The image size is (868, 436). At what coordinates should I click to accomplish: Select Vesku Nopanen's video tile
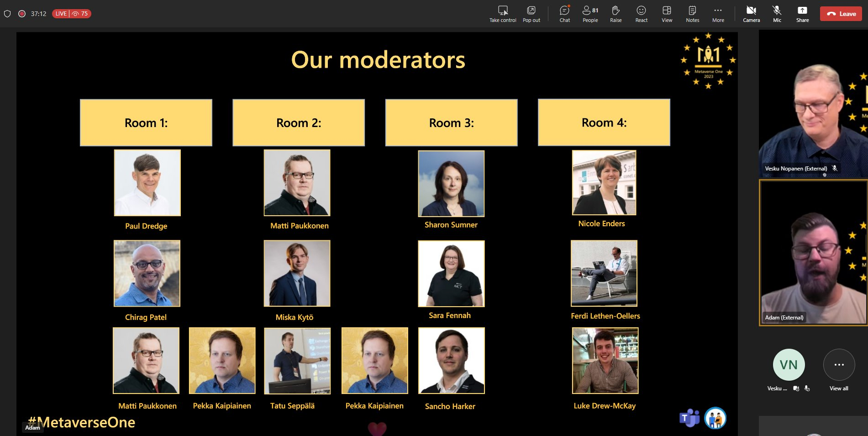click(x=813, y=105)
